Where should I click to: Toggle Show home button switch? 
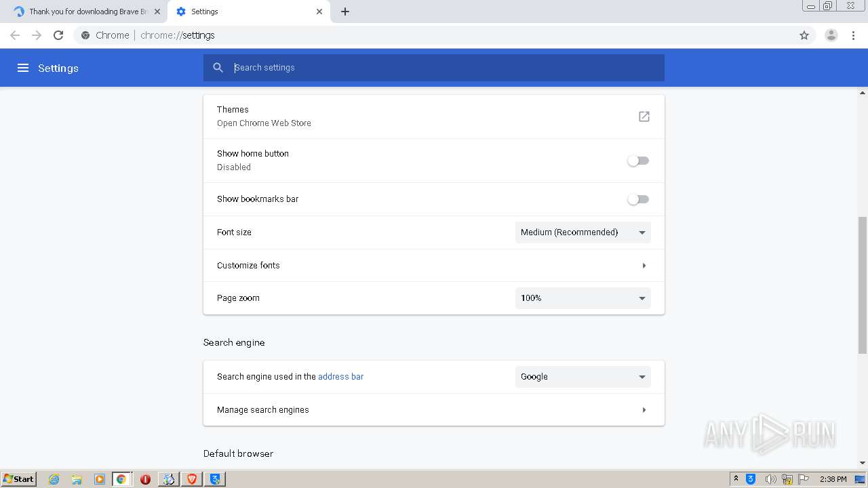click(638, 161)
